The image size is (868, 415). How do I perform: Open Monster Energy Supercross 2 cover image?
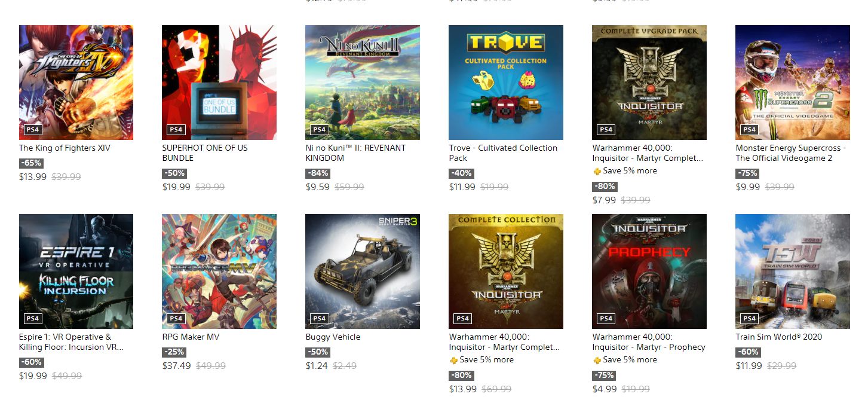pos(793,83)
